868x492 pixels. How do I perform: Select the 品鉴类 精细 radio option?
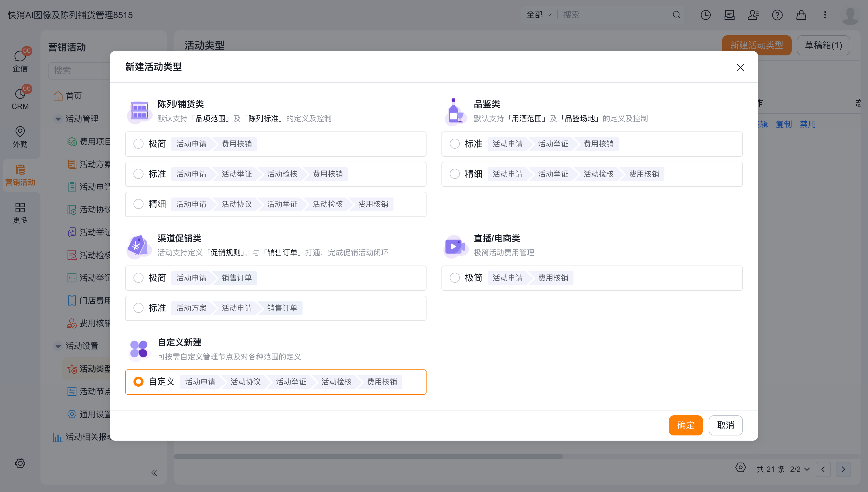pos(455,174)
